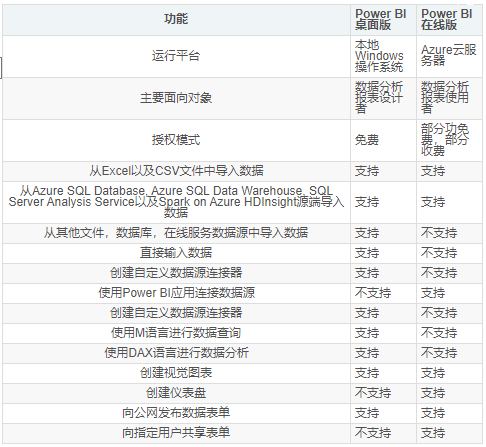
Task: Select the 部分功免费，部分收费 cell
Action: [445, 140]
